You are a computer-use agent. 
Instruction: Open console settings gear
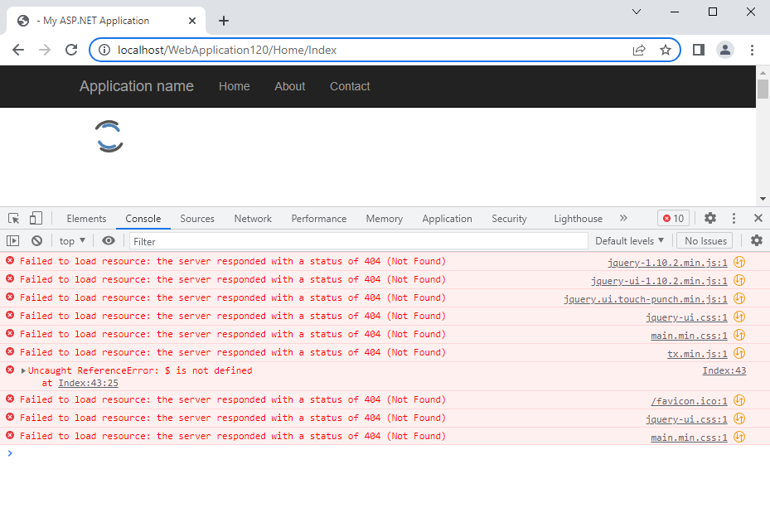(x=757, y=240)
